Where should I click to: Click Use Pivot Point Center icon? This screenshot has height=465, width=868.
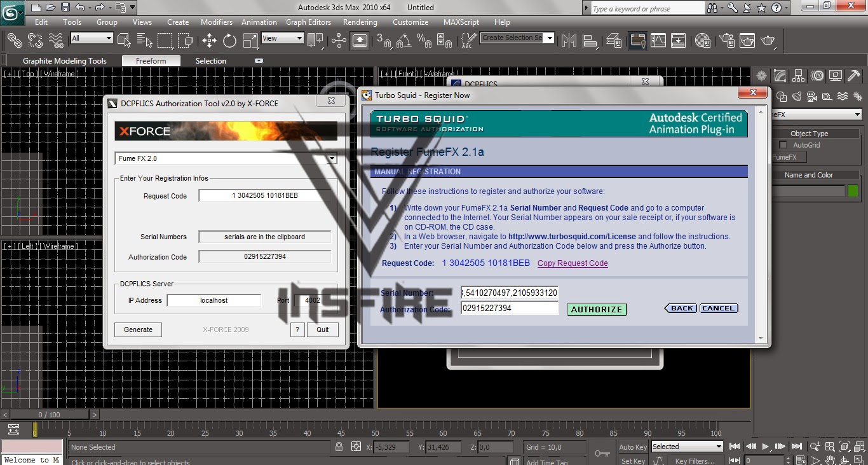pyautogui.click(x=315, y=41)
